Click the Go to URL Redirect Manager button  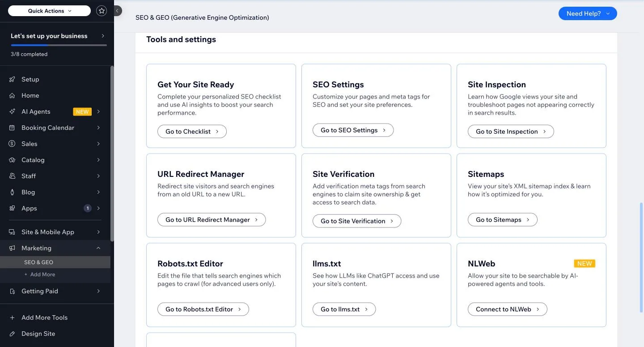pos(212,220)
